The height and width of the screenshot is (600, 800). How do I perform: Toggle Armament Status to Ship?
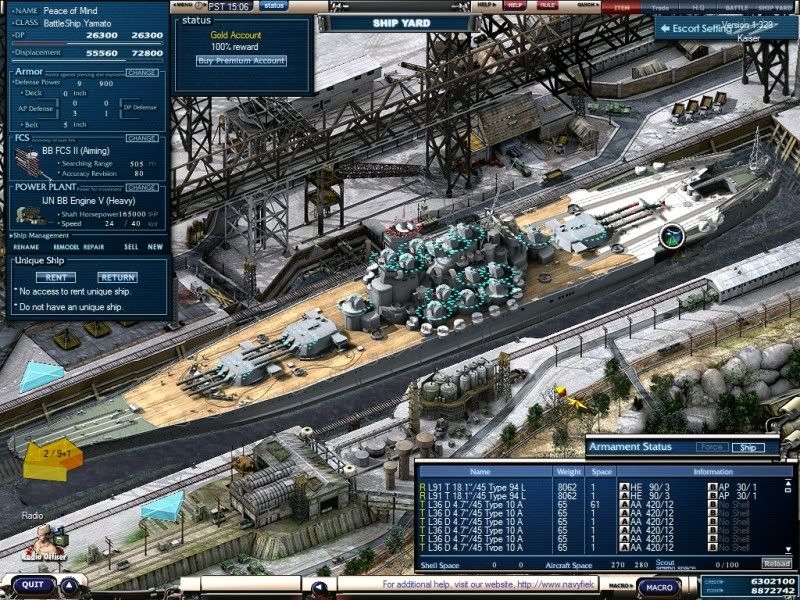point(748,447)
